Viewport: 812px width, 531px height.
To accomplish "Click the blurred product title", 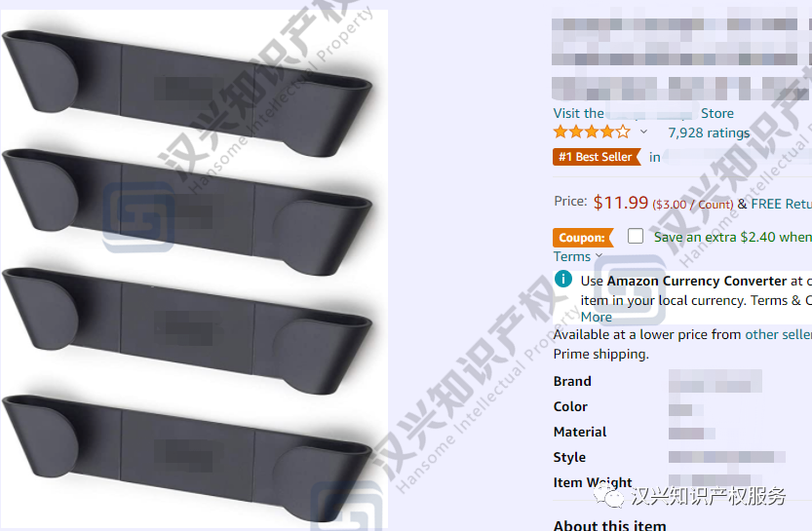I will (x=681, y=54).
